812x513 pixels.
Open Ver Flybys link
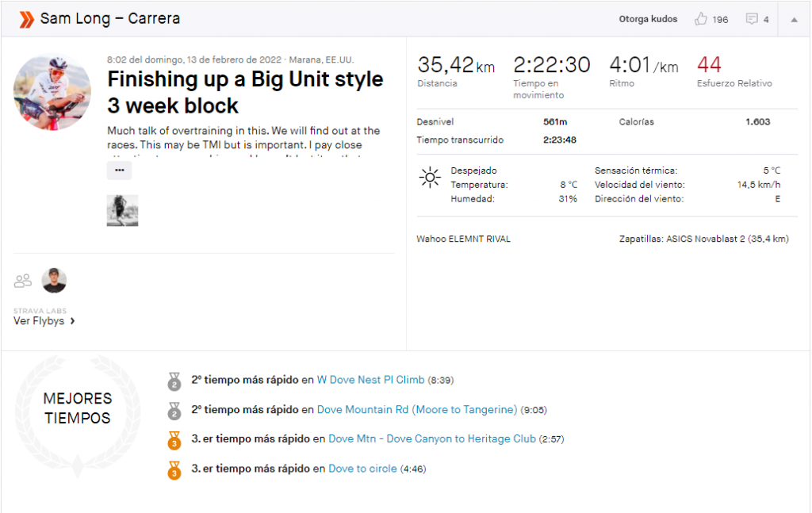coord(39,321)
